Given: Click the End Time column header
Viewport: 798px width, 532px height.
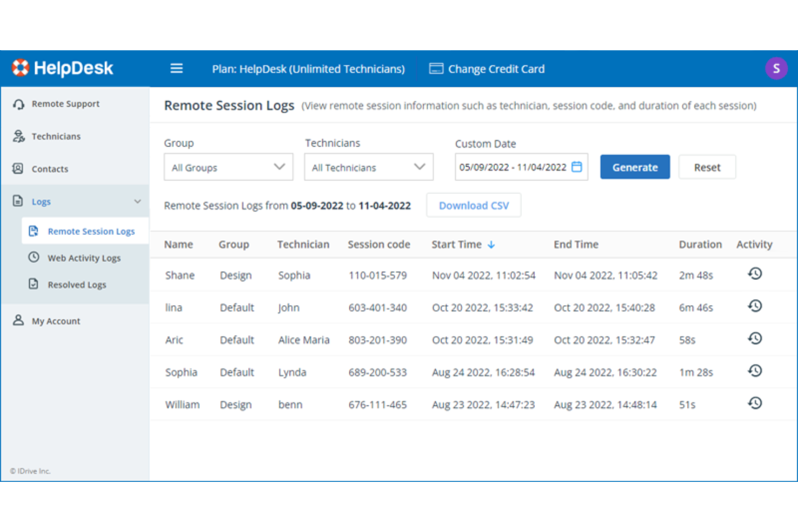Looking at the screenshot, I should click(x=576, y=244).
